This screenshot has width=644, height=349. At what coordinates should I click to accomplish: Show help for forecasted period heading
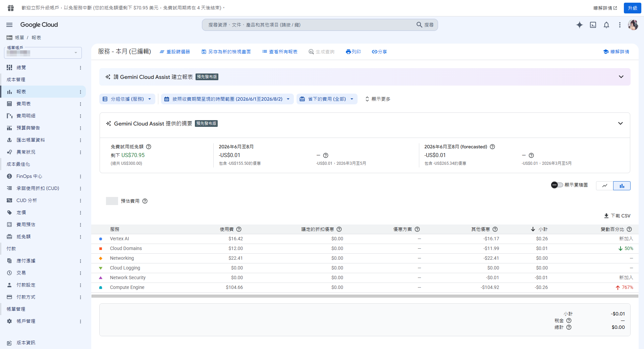point(492,147)
